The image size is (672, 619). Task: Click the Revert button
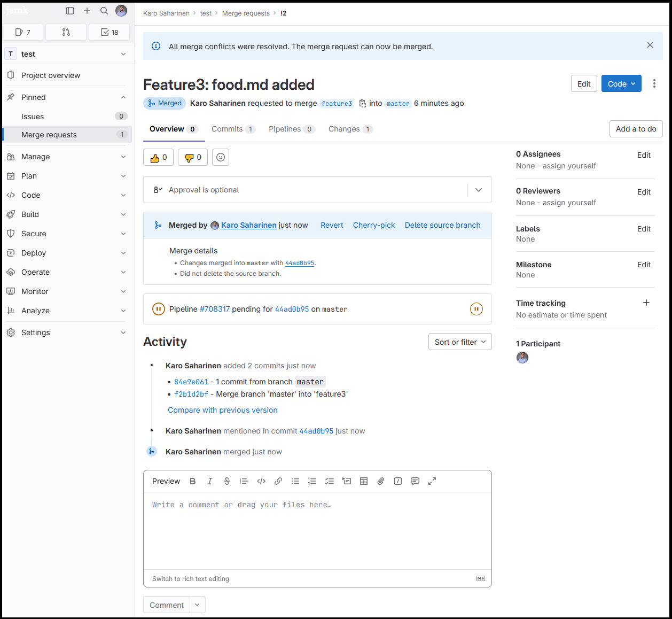[x=332, y=225]
